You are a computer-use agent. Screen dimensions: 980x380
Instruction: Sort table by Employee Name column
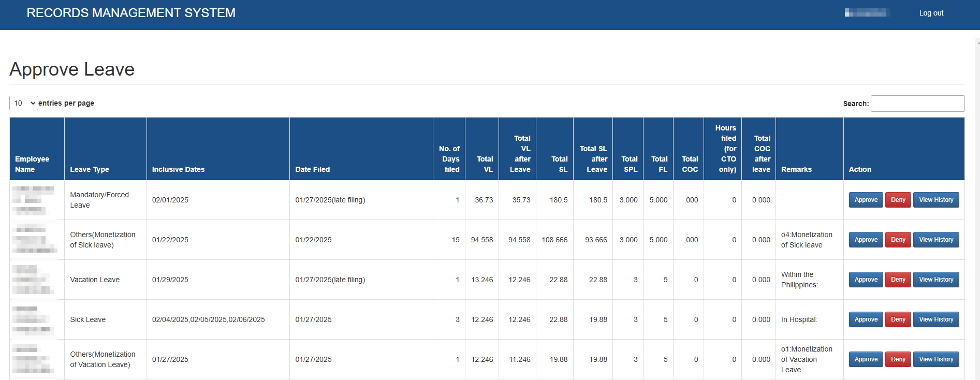point(32,164)
